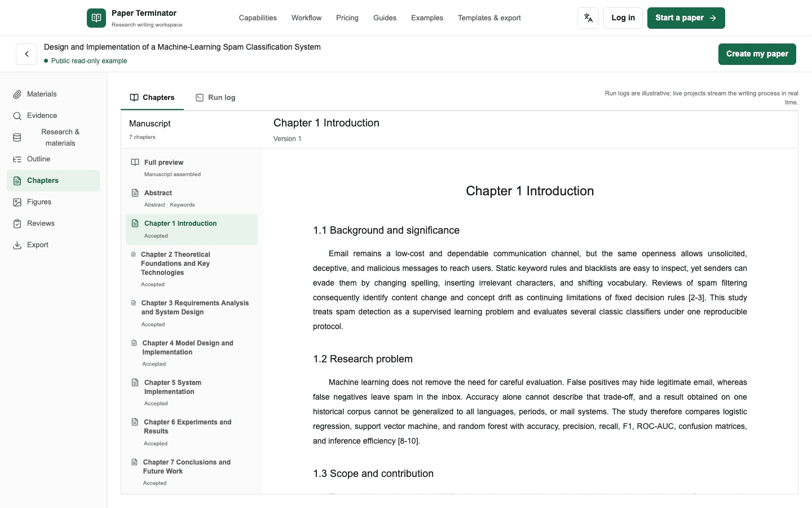Click the arrow icon on Start a paper
This screenshot has width=812, height=508.
[x=713, y=18]
